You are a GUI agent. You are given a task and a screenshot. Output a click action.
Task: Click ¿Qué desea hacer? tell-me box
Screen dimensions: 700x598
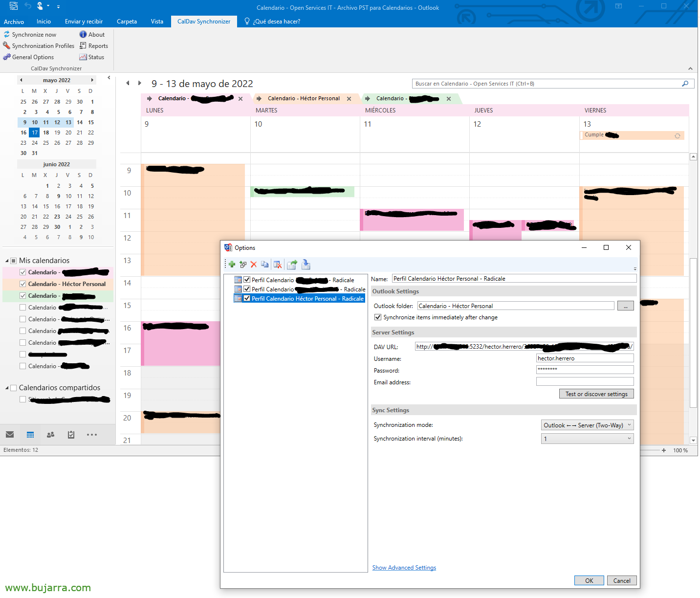(x=272, y=22)
